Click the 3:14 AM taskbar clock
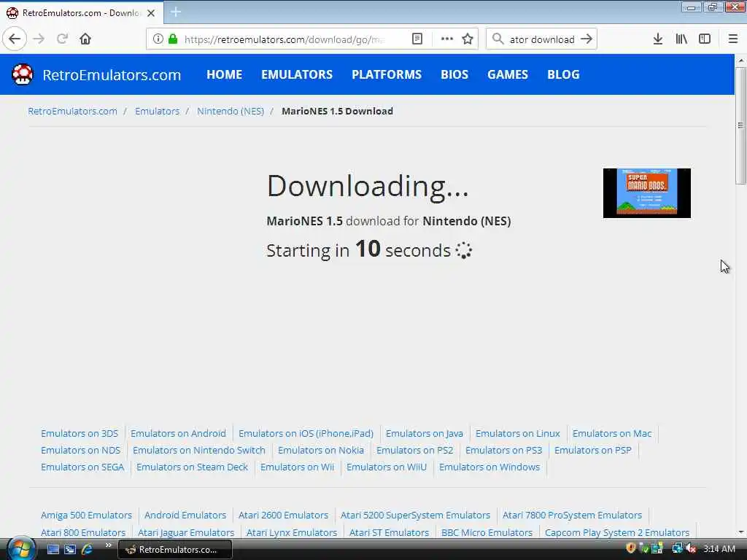Image resolution: width=747 pixels, height=560 pixels. (x=719, y=548)
